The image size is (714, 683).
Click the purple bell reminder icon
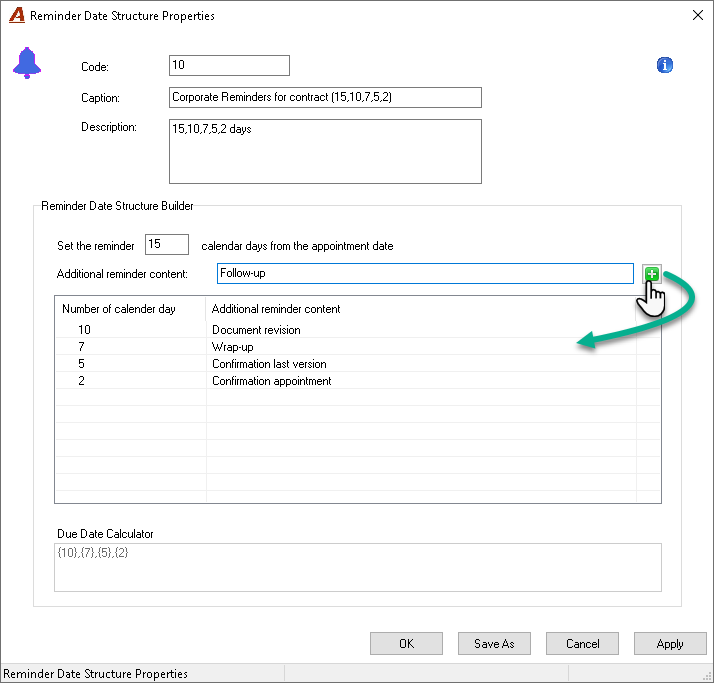27,63
